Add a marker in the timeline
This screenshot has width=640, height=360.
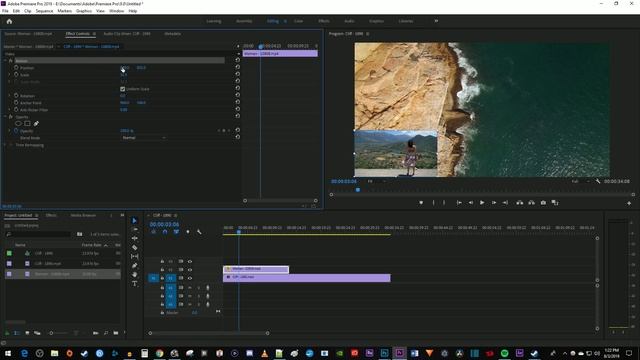tap(188, 232)
